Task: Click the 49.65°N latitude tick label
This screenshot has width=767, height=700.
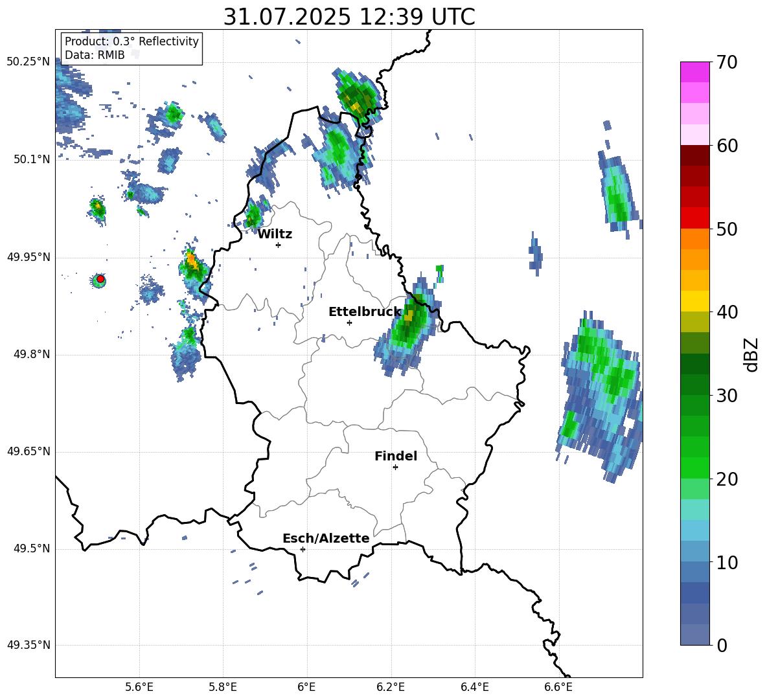Action: click(29, 451)
